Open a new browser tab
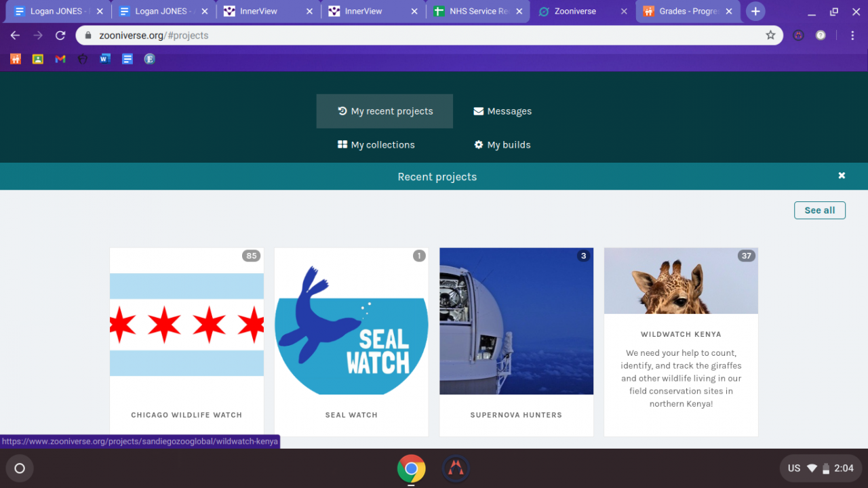 click(755, 12)
